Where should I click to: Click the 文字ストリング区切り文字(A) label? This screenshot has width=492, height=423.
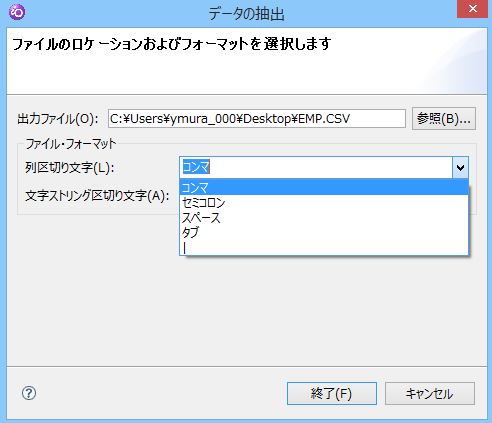pos(97,196)
